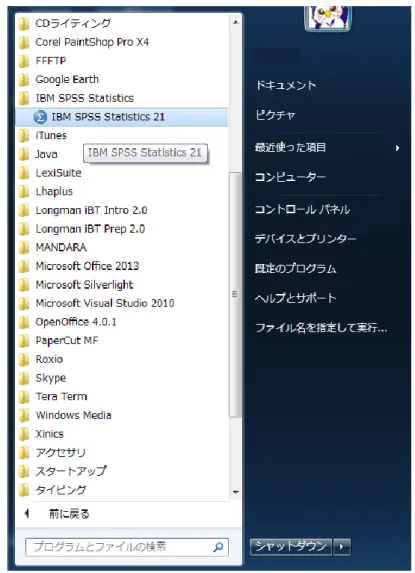Viewport: 415px width, 573px height.
Task: Click the program list scrollbar thumb
Action: click(236, 295)
